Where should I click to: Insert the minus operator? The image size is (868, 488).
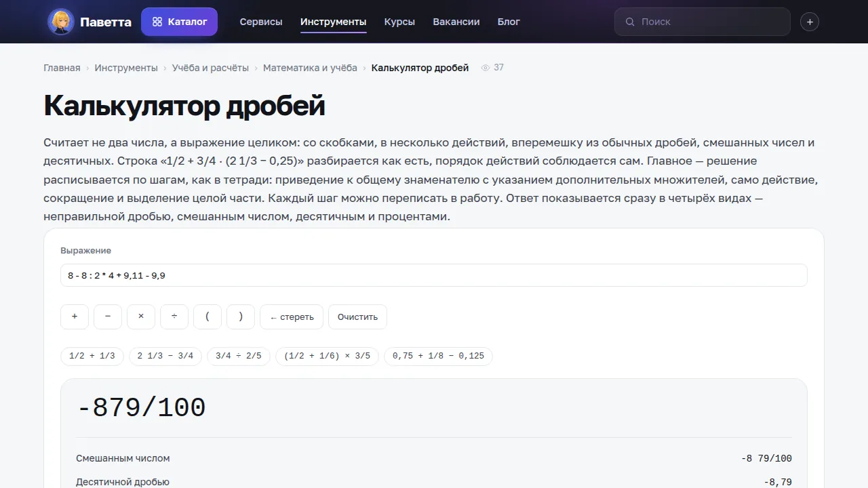point(108,317)
